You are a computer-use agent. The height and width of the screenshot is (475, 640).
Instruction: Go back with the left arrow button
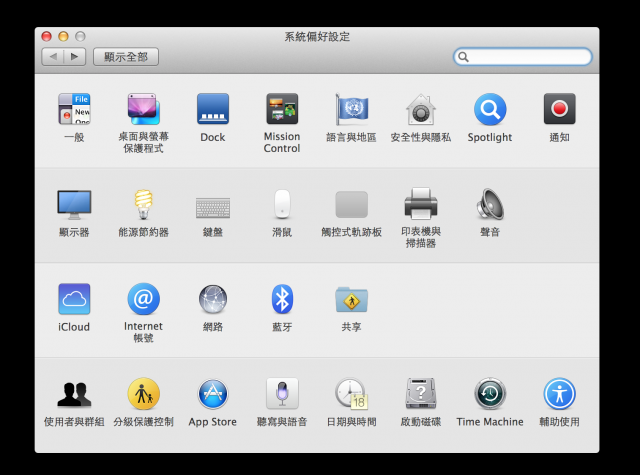53,57
